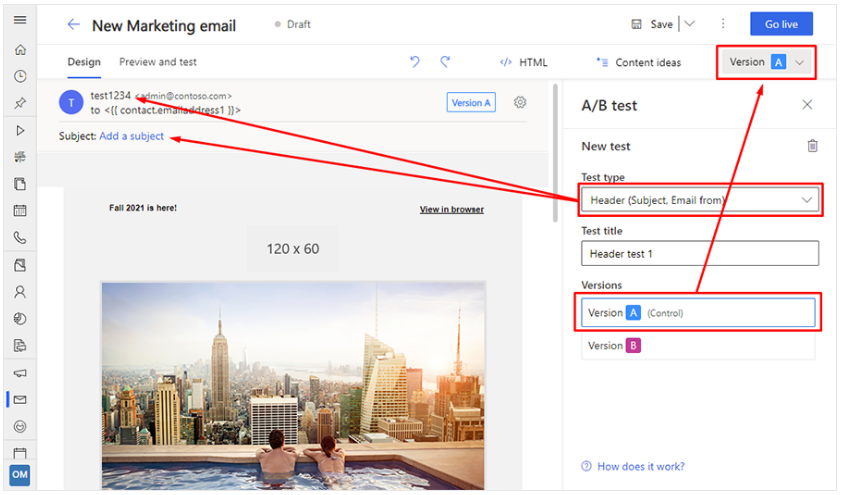Screen dimensions: 841x495
Task: Switch to Preview and test tab
Action: click(158, 62)
